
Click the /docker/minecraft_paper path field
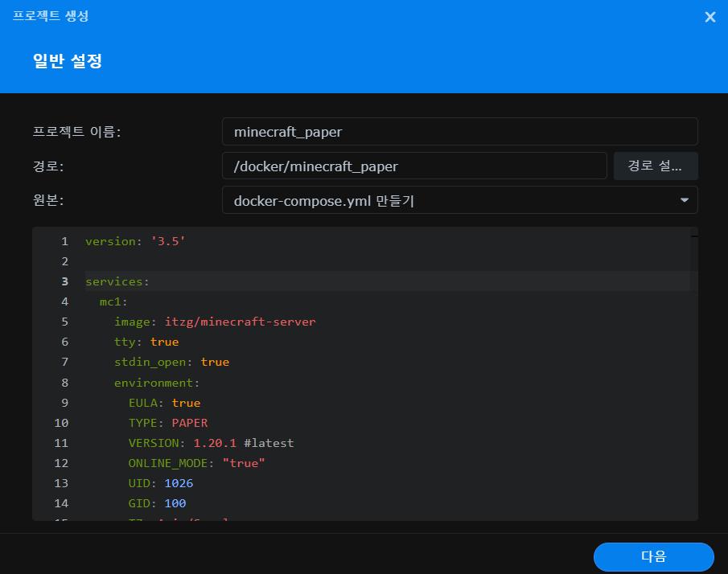(413, 166)
